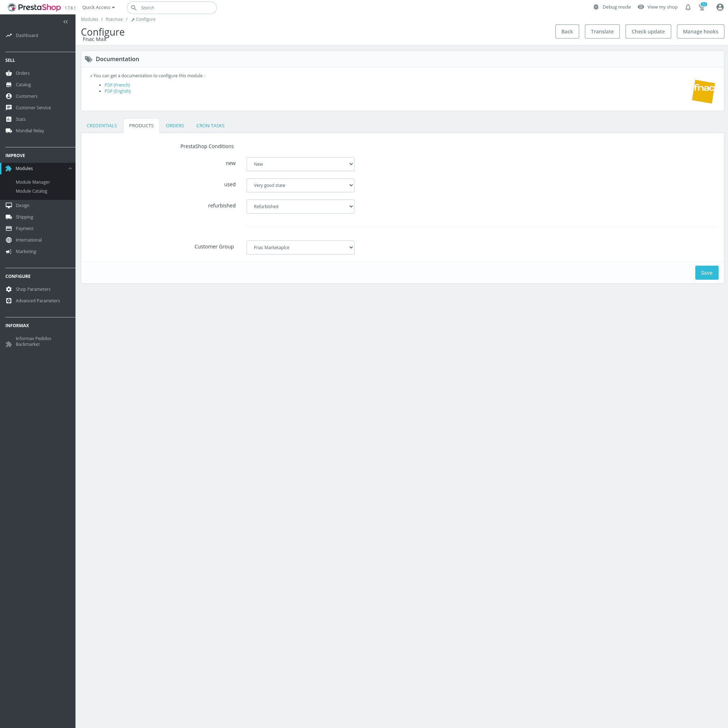
Task: Collapse the sidebar with double-chevron icon
Action: (x=65, y=22)
